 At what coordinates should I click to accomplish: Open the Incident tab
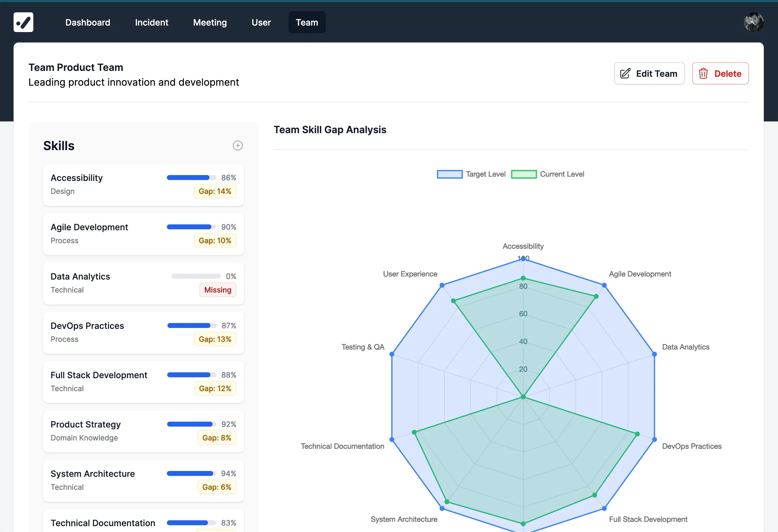[152, 22]
